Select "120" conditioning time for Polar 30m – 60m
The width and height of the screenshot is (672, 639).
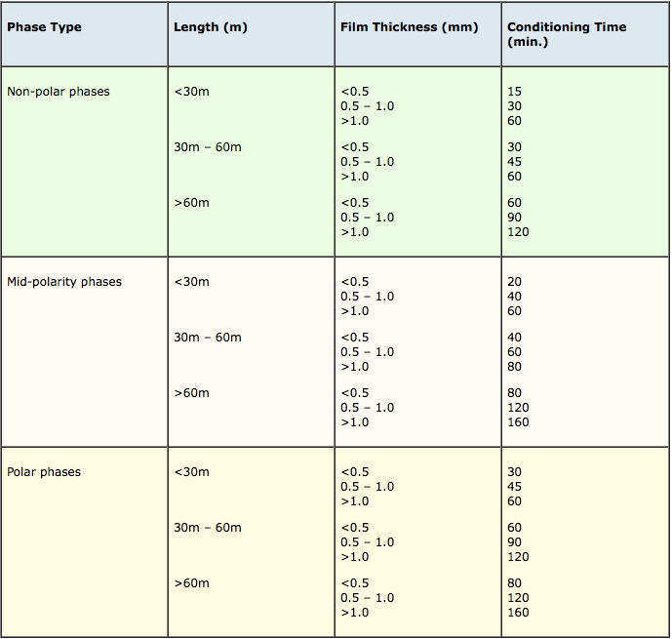tap(518, 557)
